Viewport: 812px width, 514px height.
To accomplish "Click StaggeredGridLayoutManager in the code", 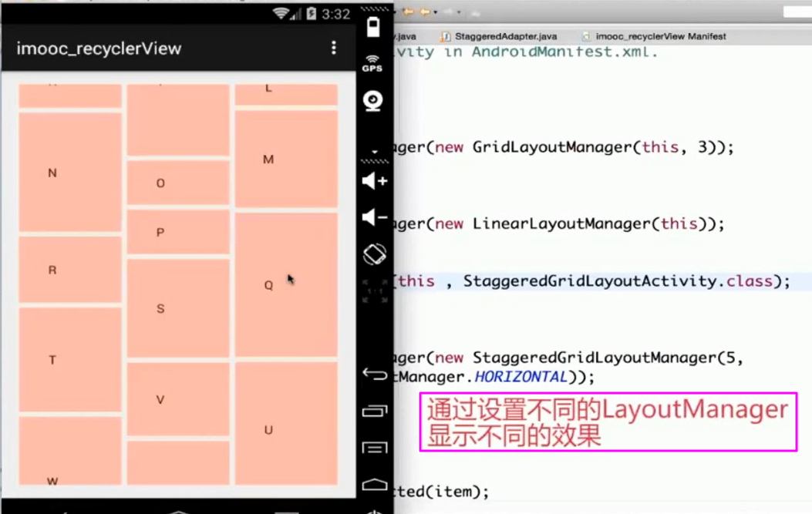I will click(595, 357).
